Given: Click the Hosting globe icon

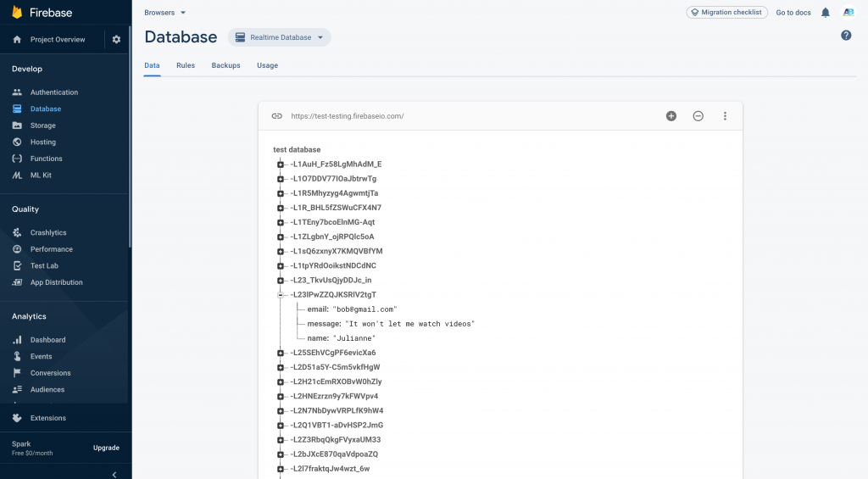Looking at the screenshot, I should coord(17,142).
